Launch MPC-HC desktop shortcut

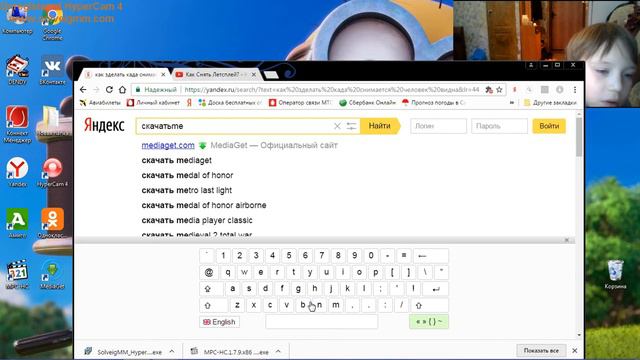tap(17, 274)
